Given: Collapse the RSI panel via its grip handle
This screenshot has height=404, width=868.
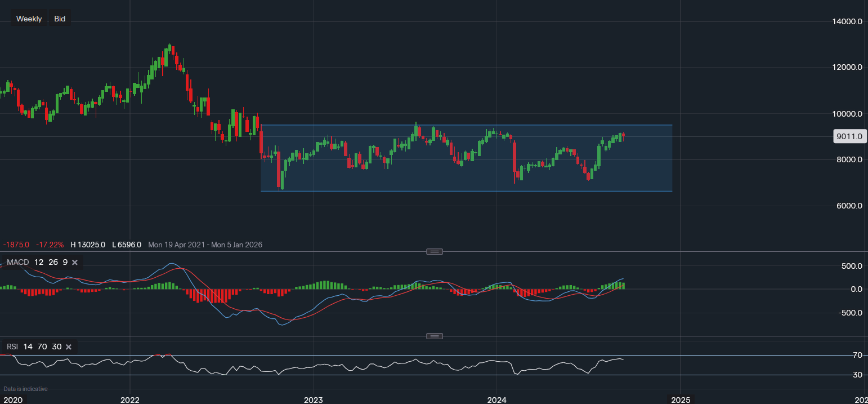Looking at the screenshot, I should [x=433, y=335].
